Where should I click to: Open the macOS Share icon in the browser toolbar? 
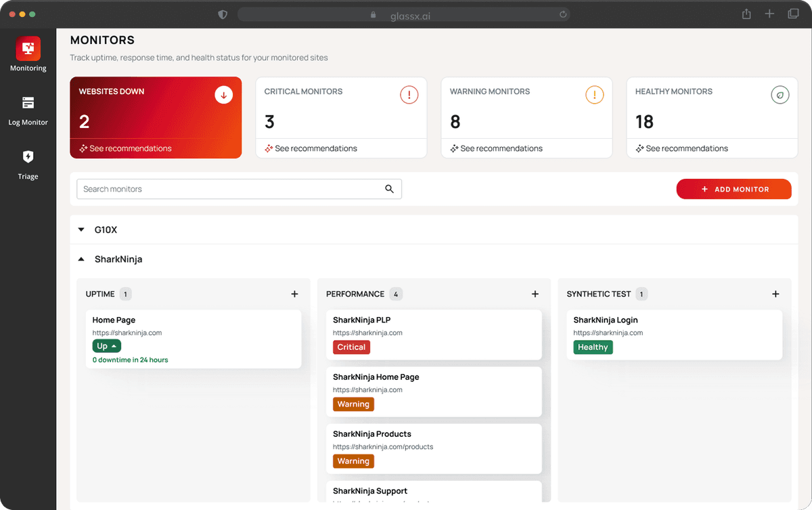coord(746,14)
